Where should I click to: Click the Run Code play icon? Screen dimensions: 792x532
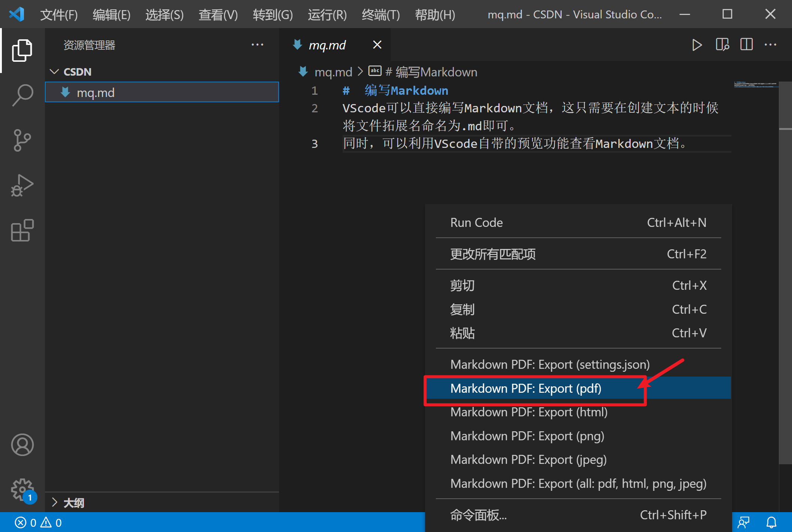click(x=697, y=45)
